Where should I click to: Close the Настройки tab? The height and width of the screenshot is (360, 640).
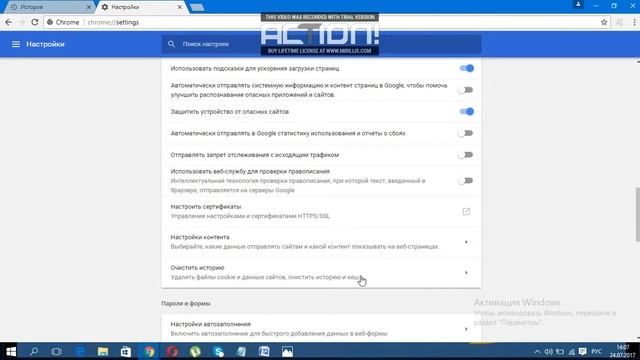(180, 7)
